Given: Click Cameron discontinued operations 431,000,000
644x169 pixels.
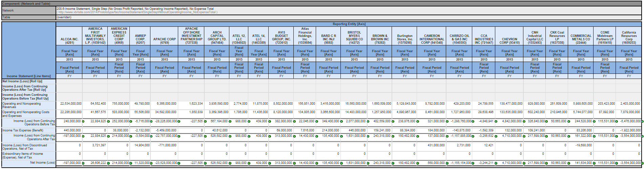Looking at the screenshot, I should (x=436, y=145).
